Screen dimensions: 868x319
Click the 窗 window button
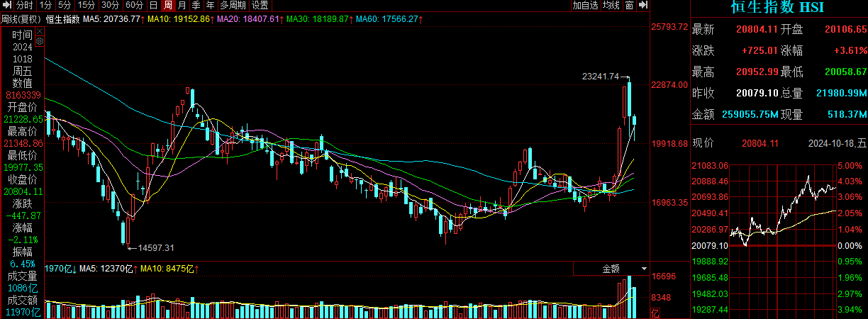coord(630,5)
